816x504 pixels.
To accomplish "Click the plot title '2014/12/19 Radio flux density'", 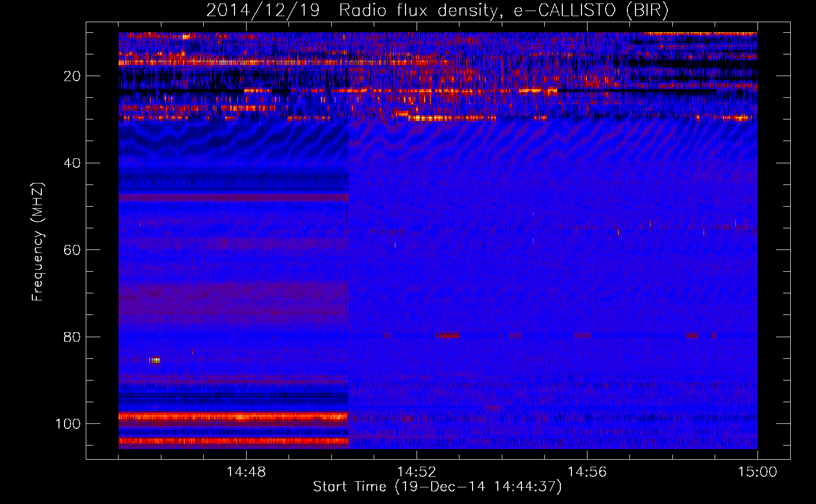I will [437, 11].
